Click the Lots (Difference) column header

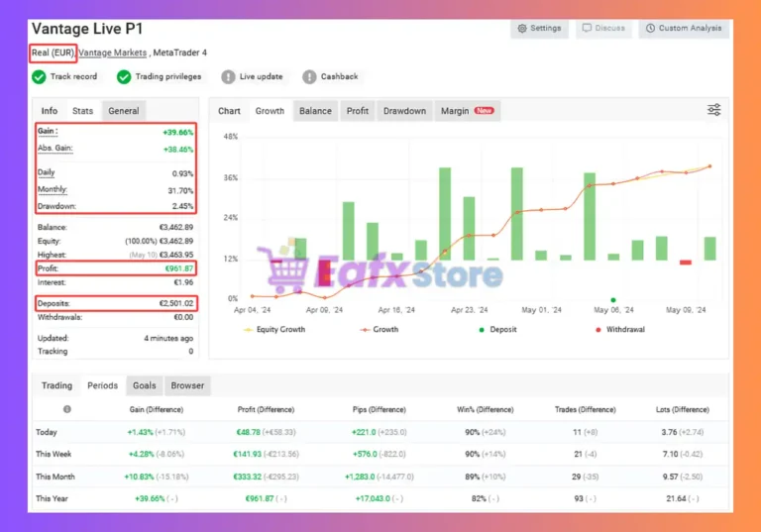click(x=683, y=410)
